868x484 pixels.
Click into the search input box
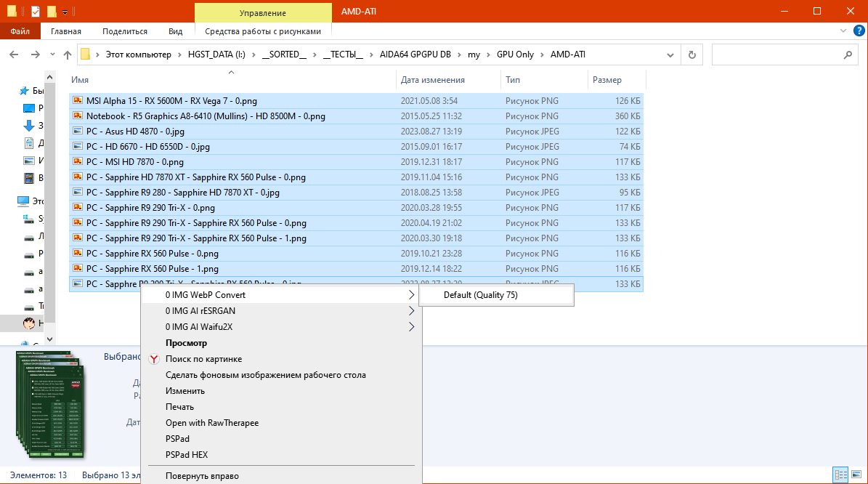(777, 55)
